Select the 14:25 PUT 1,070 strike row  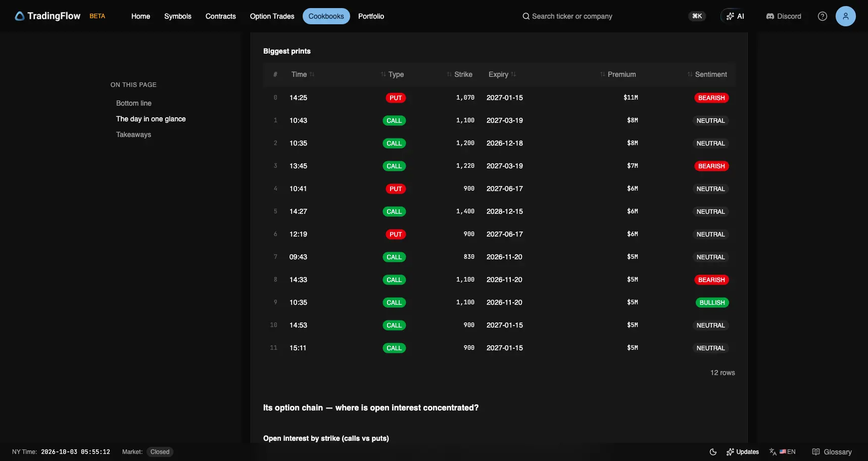[499, 98]
